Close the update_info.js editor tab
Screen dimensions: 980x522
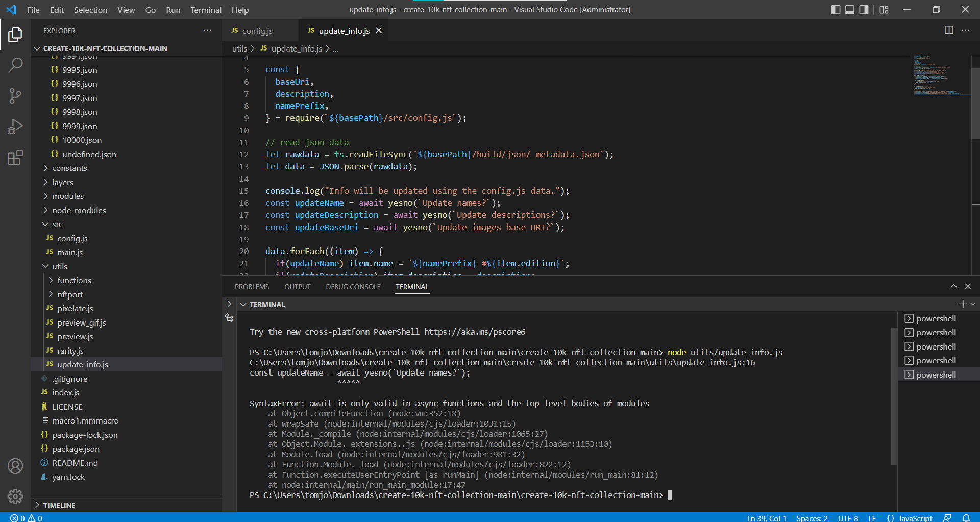(379, 31)
